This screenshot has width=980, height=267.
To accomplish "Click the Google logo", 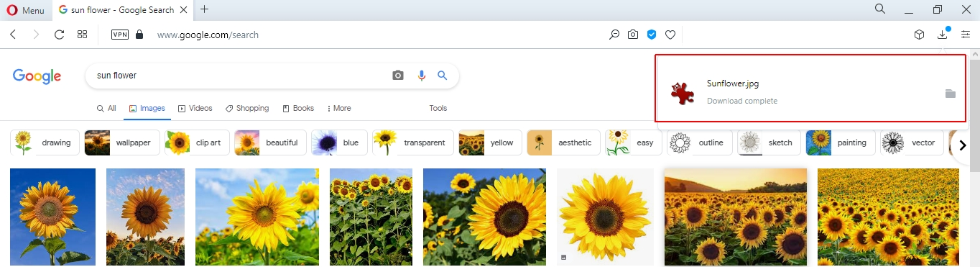I will point(37,76).
